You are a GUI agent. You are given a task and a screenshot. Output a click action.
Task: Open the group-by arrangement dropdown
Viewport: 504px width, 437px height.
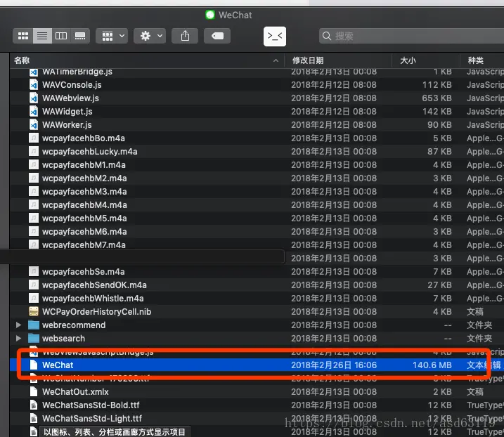(x=112, y=36)
